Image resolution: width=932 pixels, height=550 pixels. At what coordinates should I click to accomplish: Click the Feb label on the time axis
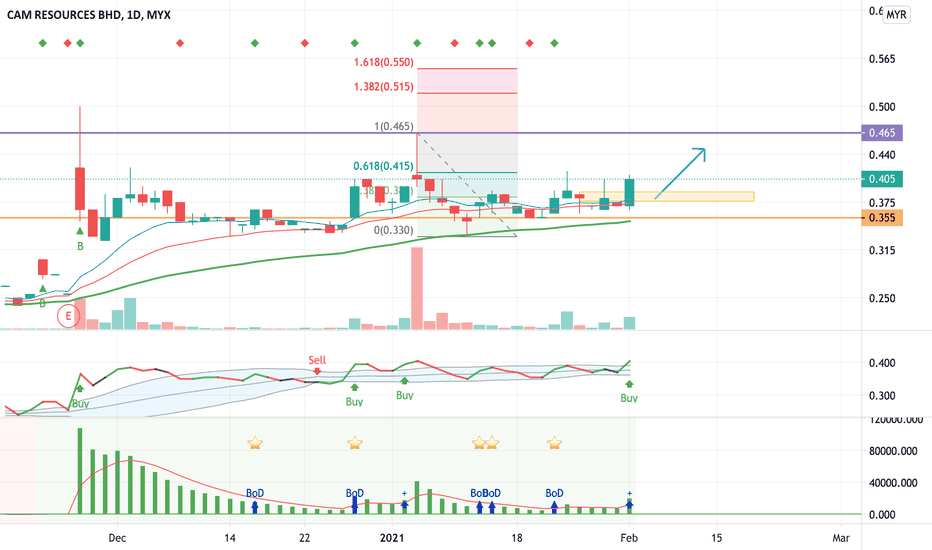[x=629, y=538]
